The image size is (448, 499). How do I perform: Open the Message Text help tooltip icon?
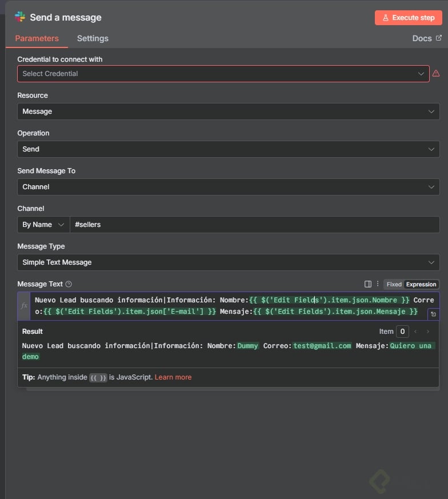coord(69,284)
